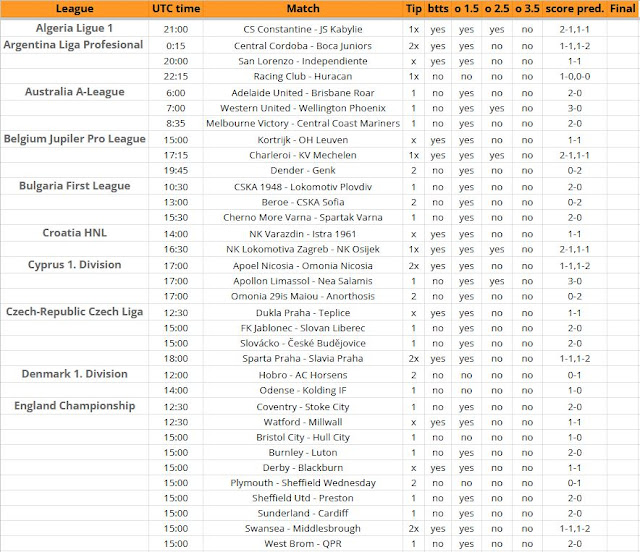Click the score pred. column header
Screen dimensions: 640x552
(574, 9)
